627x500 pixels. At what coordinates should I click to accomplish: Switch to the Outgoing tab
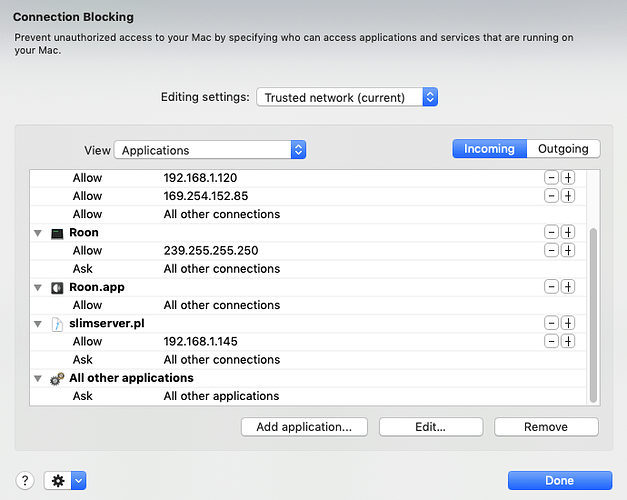click(x=563, y=149)
